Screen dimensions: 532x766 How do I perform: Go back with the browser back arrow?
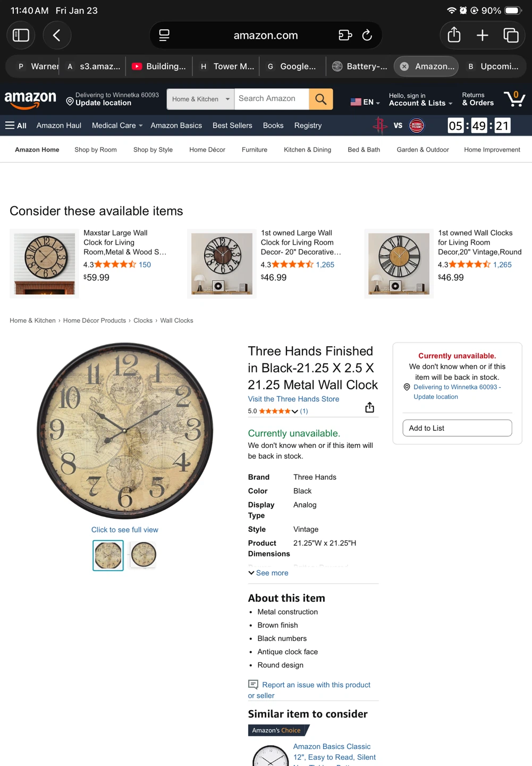coord(57,35)
